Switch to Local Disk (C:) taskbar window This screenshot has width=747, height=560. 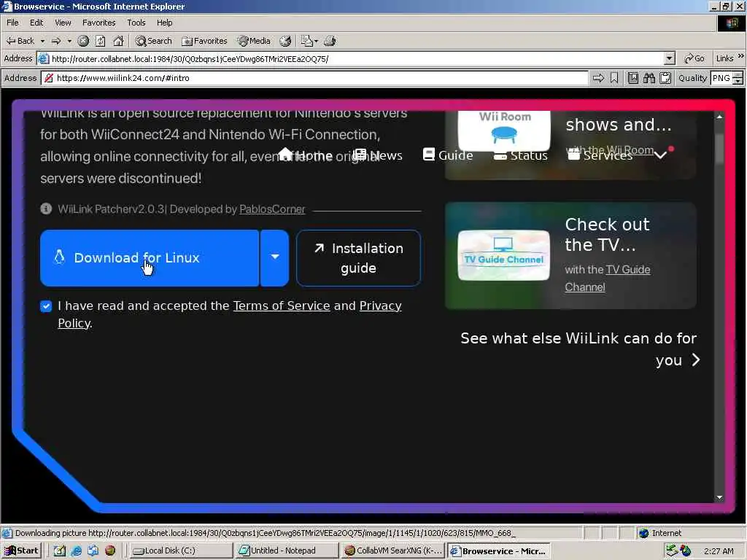(181, 551)
